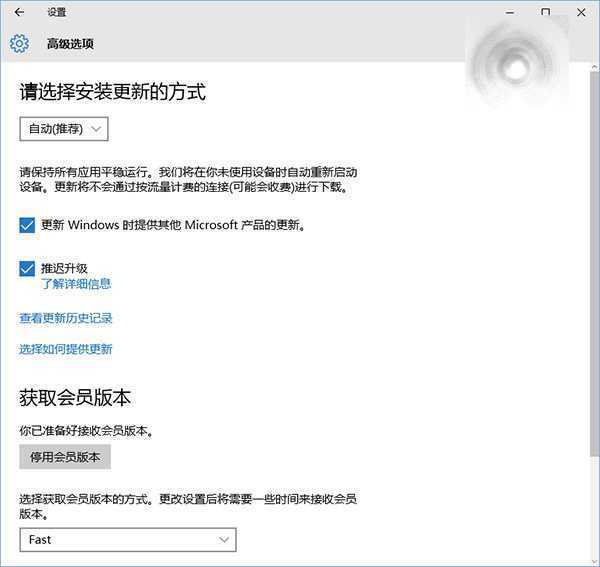Open the 自动(推荐) install method dropdown
This screenshot has height=567, width=600.
[64, 129]
